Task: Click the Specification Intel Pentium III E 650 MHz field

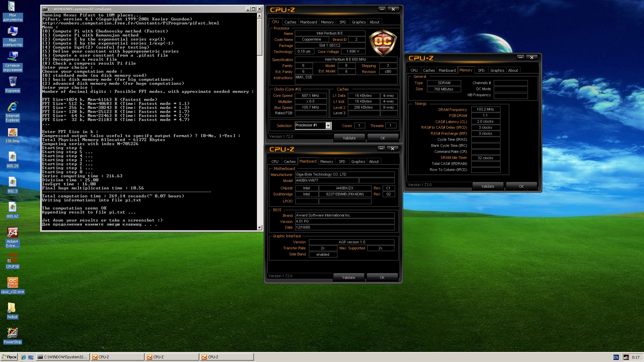Action: [345, 60]
